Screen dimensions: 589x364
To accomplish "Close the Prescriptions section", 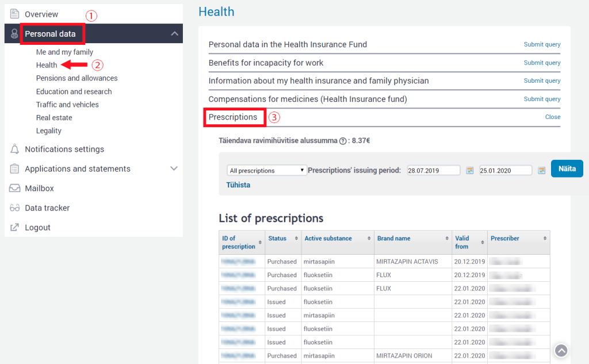I will 553,117.
